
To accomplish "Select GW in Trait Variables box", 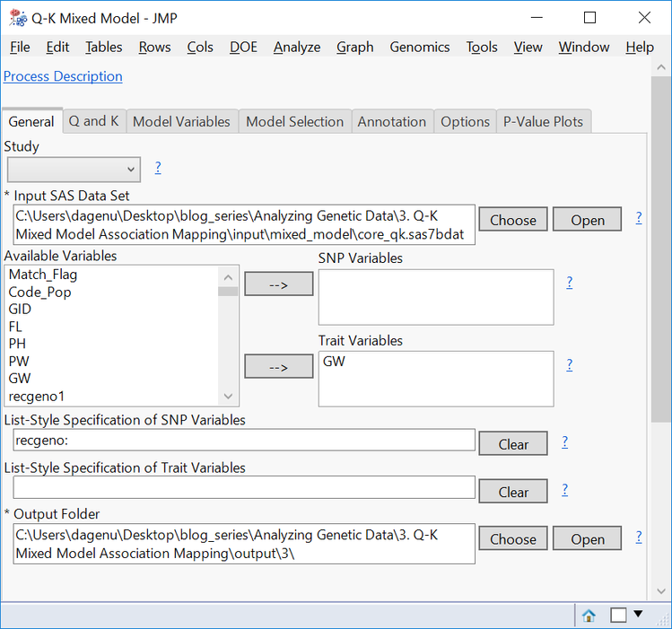I will pos(334,362).
